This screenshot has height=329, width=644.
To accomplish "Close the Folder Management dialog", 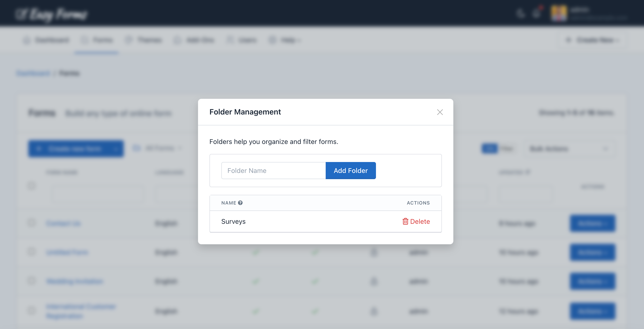I will (x=440, y=112).
